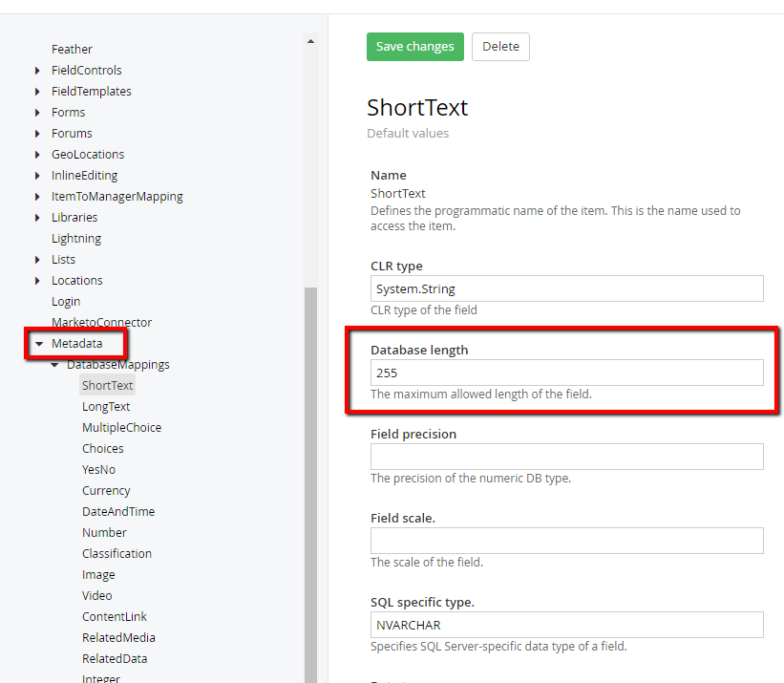Open the Forms tree item
The height and width of the screenshot is (683, 784).
68,112
